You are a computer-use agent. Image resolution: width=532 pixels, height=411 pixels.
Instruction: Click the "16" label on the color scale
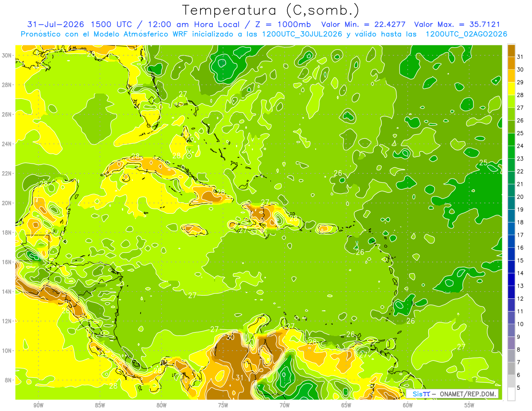pyautogui.click(x=520, y=247)
